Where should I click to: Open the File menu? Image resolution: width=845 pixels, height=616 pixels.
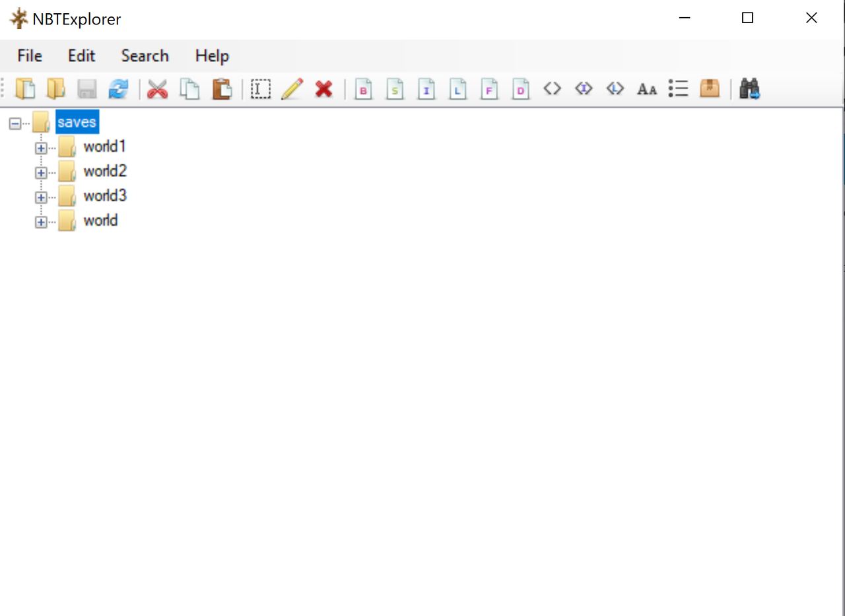tap(30, 56)
